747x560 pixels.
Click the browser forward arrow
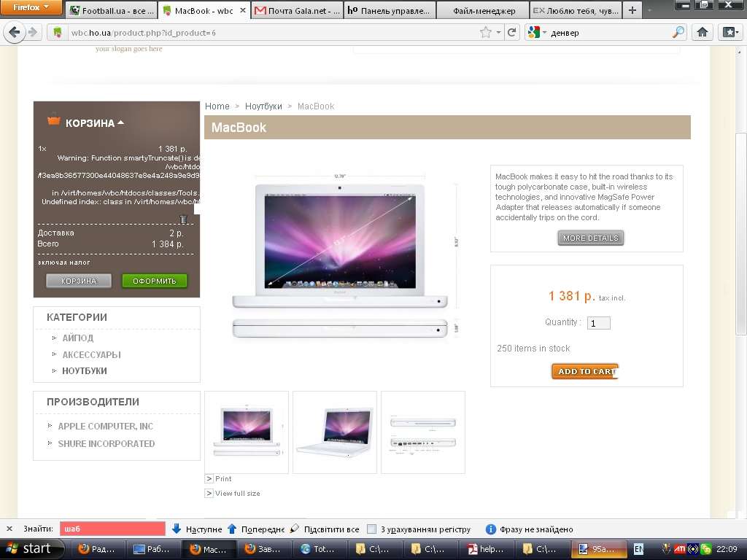coord(33,32)
